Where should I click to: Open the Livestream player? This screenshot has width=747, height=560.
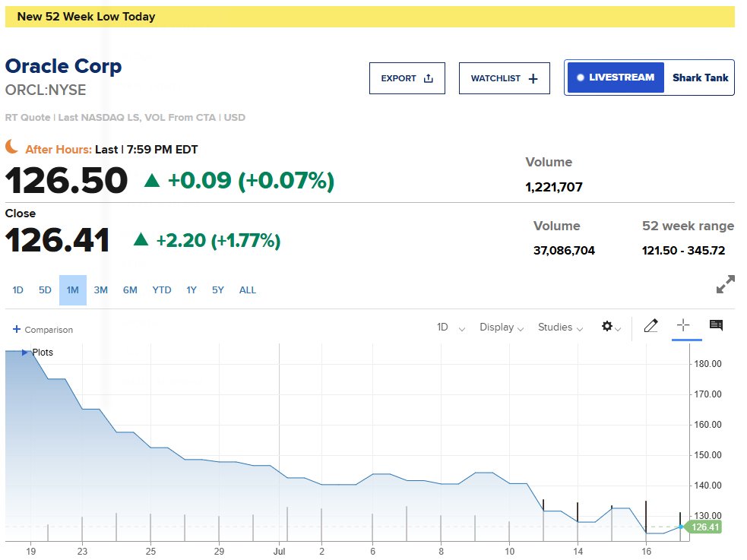click(616, 78)
